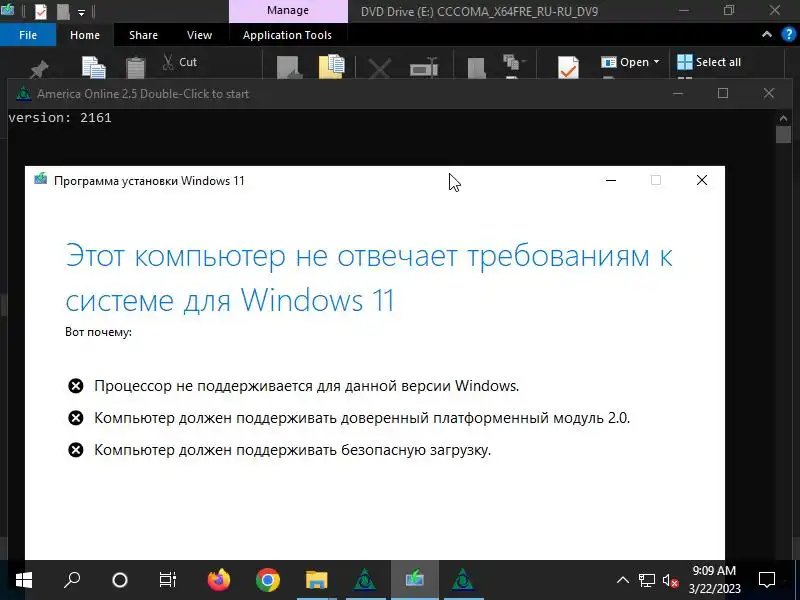Close the Windows 11 Setup dialog
Viewport: 800px width, 600px height.
click(x=702, y=180)
